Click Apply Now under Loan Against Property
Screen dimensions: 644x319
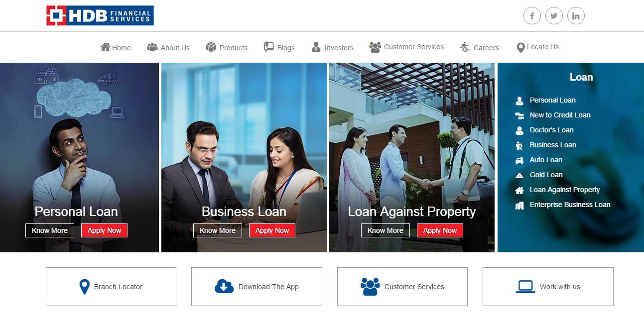coord(440,230)
